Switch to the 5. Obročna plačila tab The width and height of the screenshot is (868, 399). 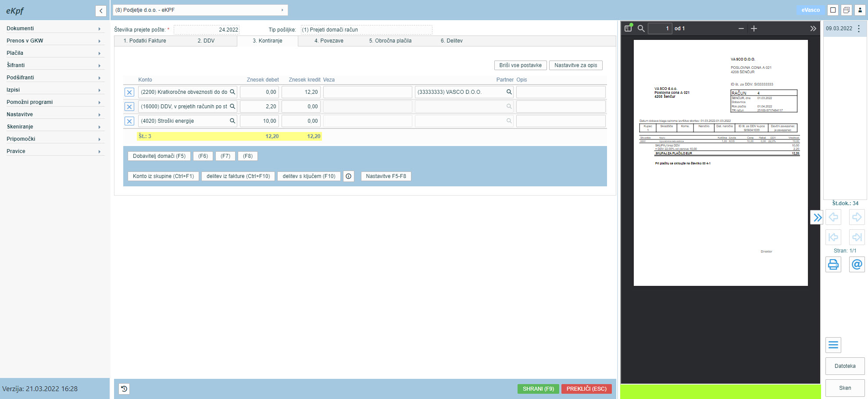(x=390, y=41)
